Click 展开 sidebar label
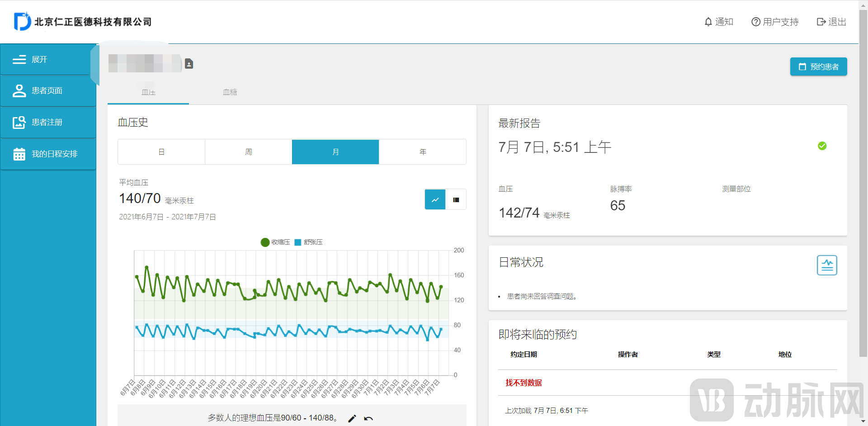 (x=39, y=60)
